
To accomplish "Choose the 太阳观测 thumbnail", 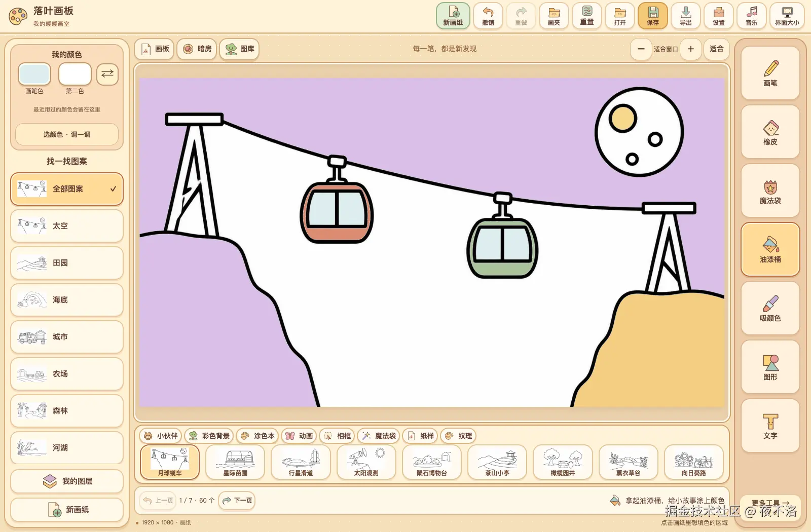I will point(366,462).
